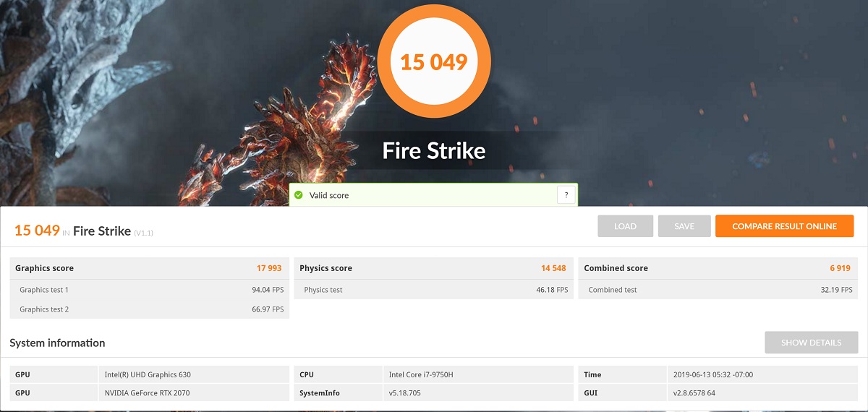The image size is (868, 412).
Task: Select the Physics score header row
Action: (434, 268)
